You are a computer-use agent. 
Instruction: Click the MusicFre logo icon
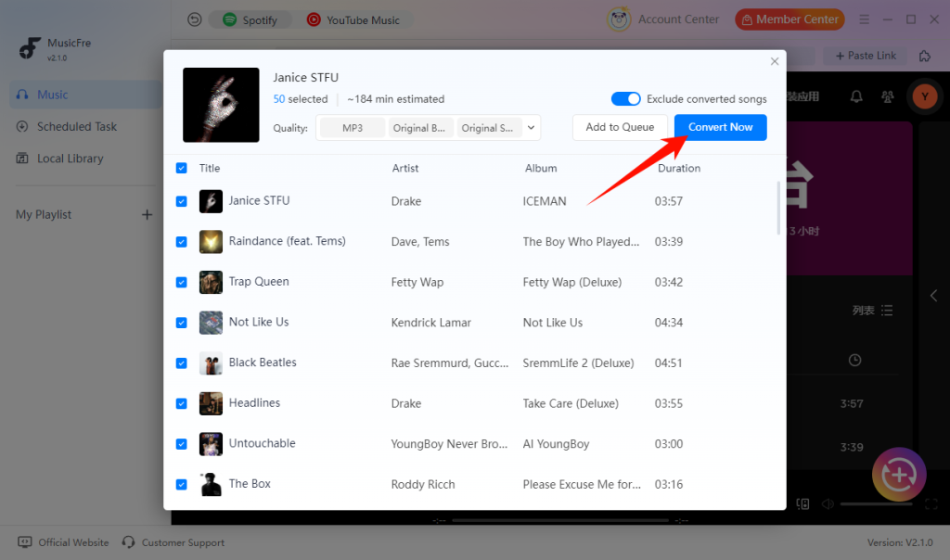(30, 48)
